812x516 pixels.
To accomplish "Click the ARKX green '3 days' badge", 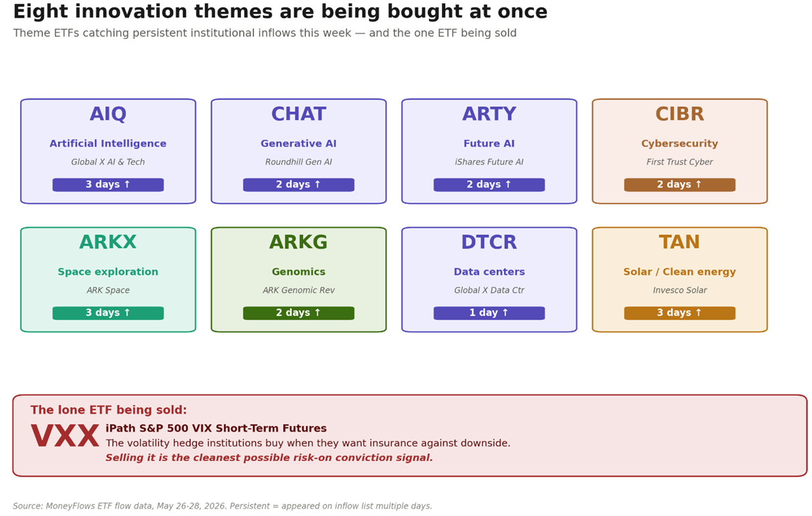I will pyautogui.click(x=108, y=313).
